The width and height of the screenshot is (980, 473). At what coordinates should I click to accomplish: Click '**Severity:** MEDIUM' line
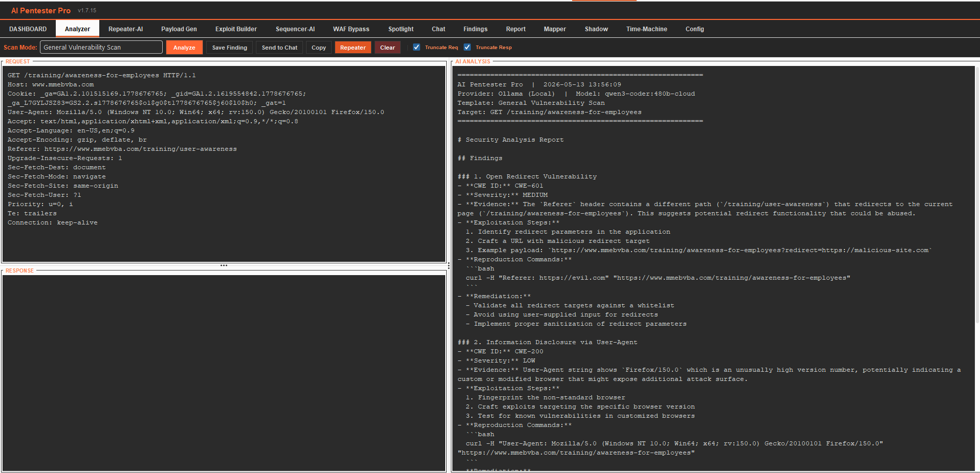(x=503, y=195)
